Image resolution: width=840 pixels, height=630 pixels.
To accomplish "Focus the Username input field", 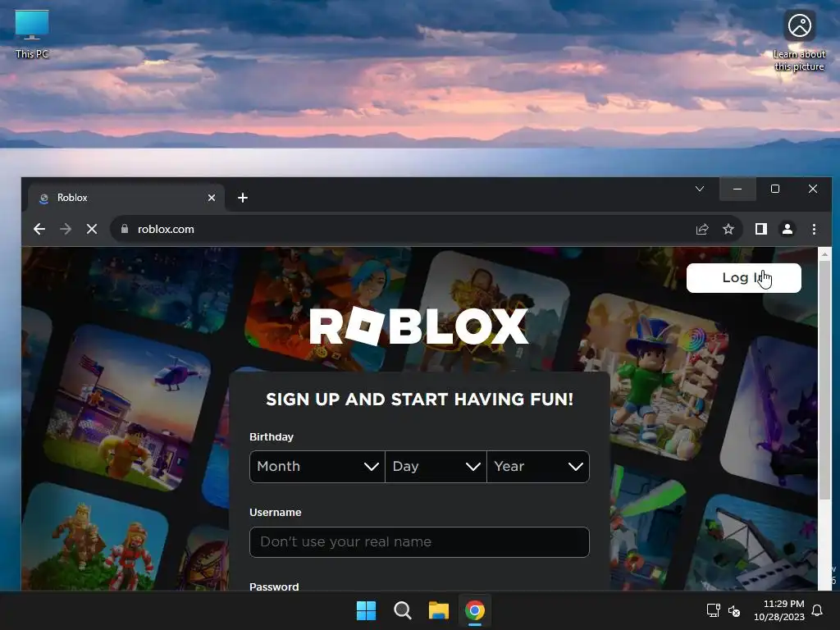I will coord(419,542).
